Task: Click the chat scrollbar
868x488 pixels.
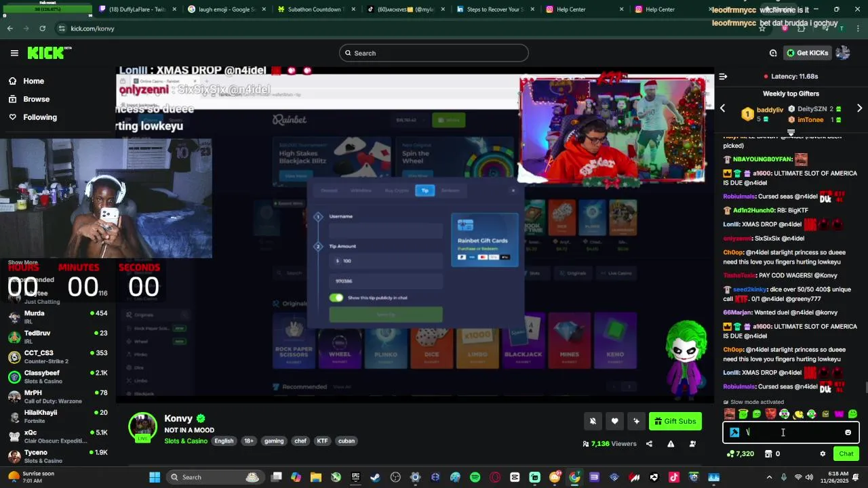Action: [865, 387]
